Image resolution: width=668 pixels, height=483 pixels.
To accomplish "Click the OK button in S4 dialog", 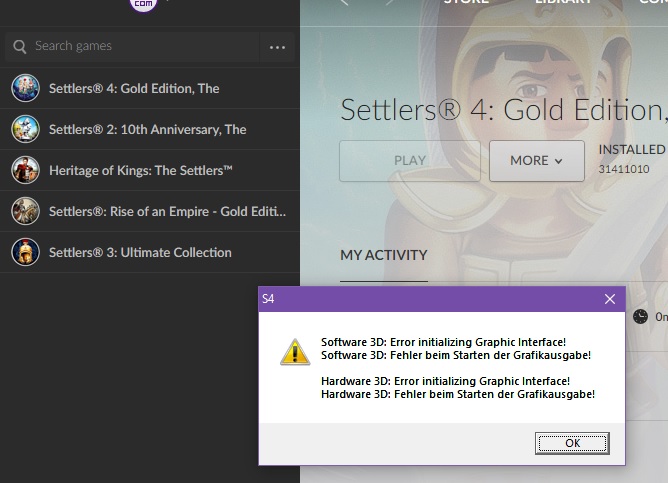I will pyautogui.click(x=572, y=443).
